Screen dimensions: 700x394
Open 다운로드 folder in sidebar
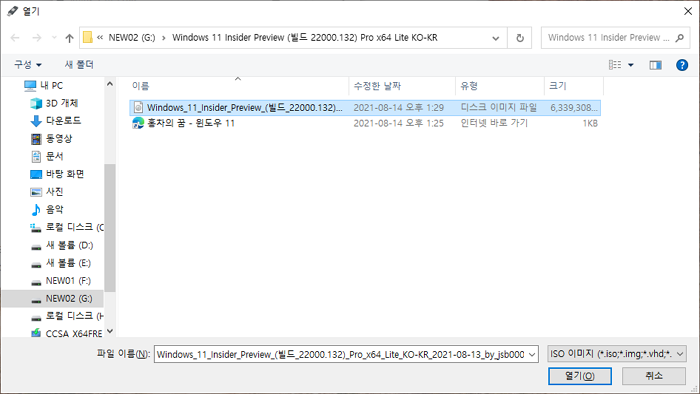tap(56, 121)
